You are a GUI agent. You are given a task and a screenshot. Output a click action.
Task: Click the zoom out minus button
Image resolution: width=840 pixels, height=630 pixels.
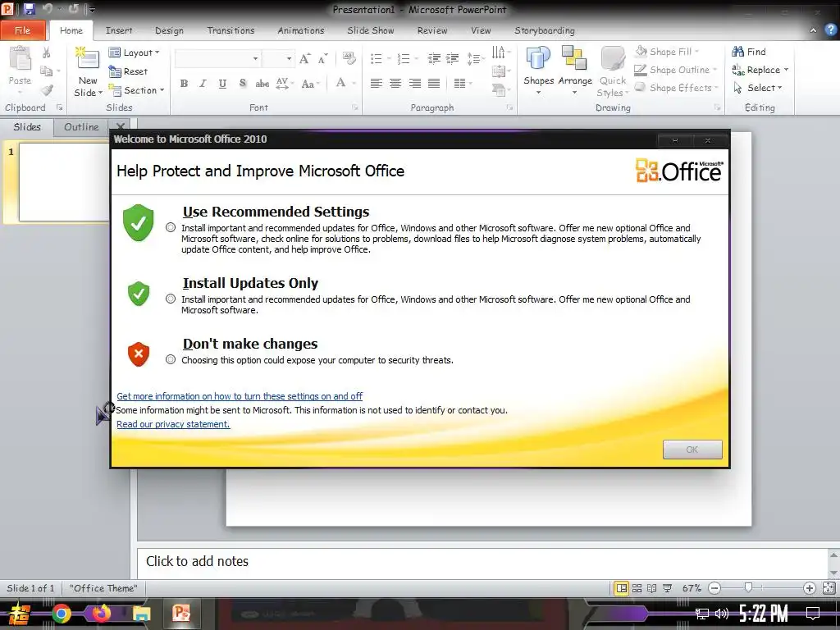(x=714, y=588)
